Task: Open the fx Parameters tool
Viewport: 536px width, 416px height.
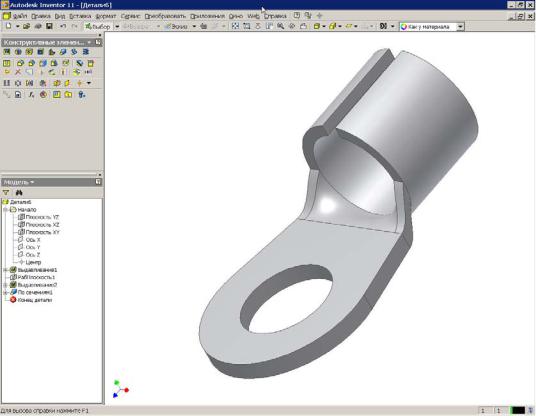Action: tap(31, 95)
